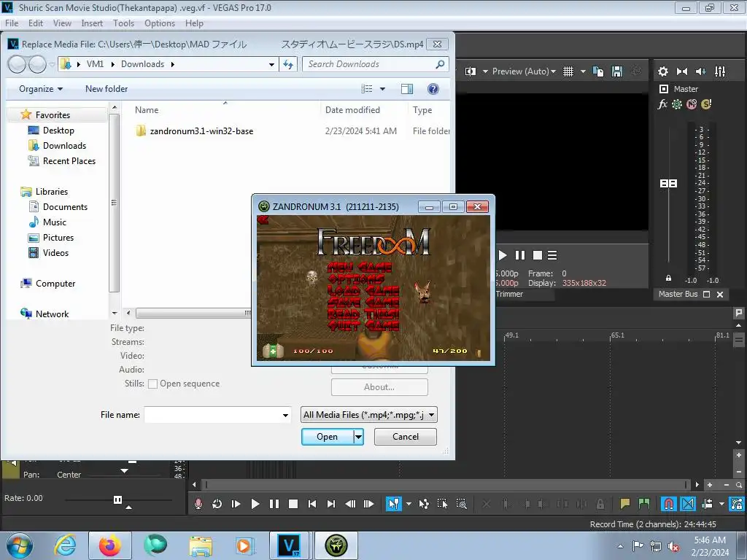
Task: Step to next frame in transport bar
Action: 368,504
